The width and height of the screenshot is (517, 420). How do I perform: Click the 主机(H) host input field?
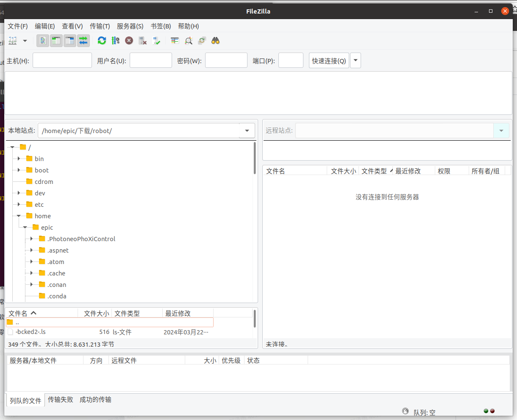[62, 61]
